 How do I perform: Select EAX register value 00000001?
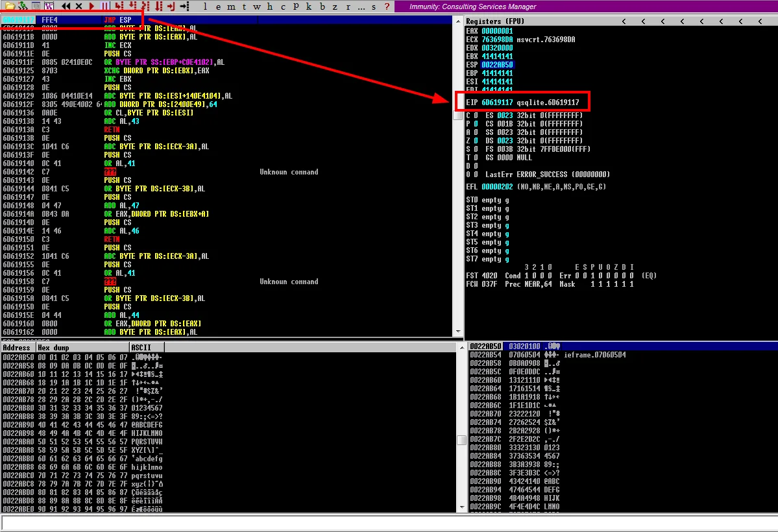click(x=497, y=30)
